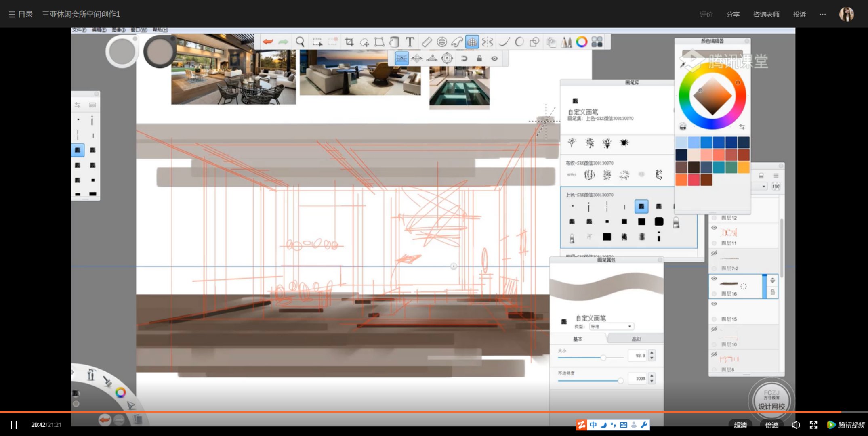Toggle visibility of 图层11 layer
The height and width of the screenshot is (436, 868).
[x=714, y=228]
